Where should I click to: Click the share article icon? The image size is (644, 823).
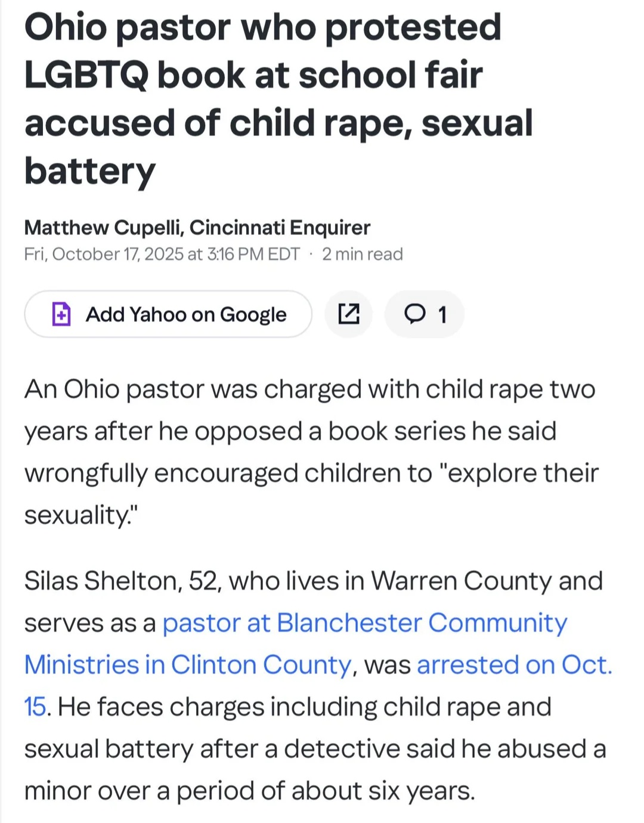[x=349, y=314]
